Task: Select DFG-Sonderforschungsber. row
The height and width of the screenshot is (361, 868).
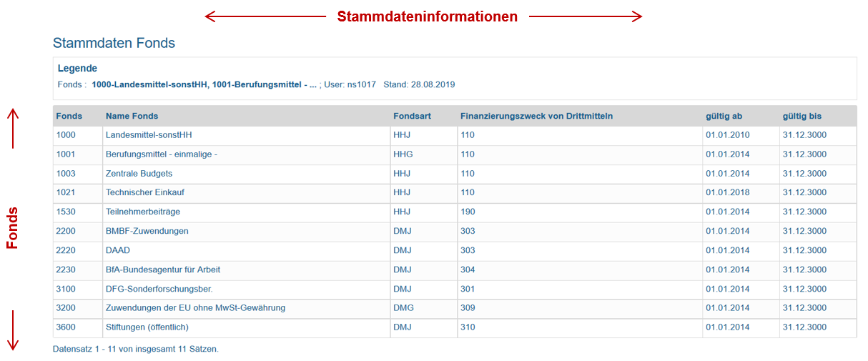Action: (159, 290)
